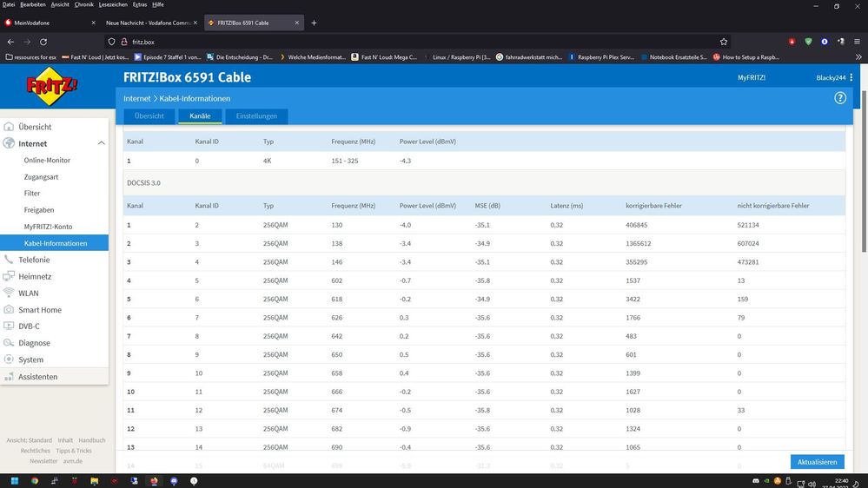Switch to the Neue Nachricht Vodafone tab

(150, 23)
